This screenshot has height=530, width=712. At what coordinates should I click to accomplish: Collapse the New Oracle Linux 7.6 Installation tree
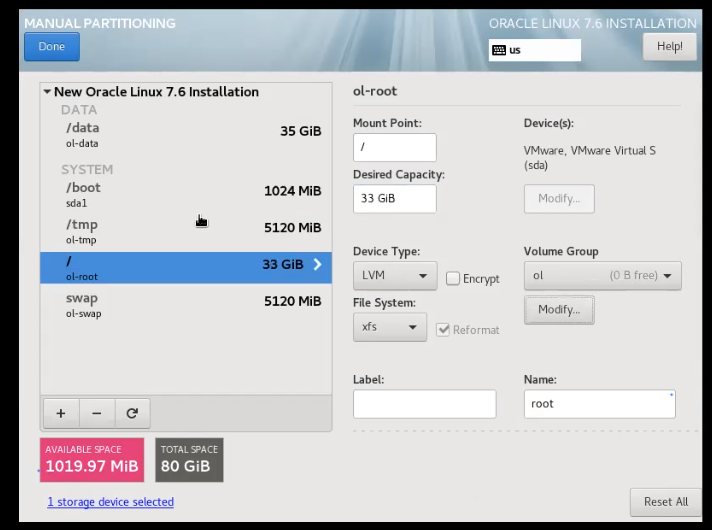point(47,92)
